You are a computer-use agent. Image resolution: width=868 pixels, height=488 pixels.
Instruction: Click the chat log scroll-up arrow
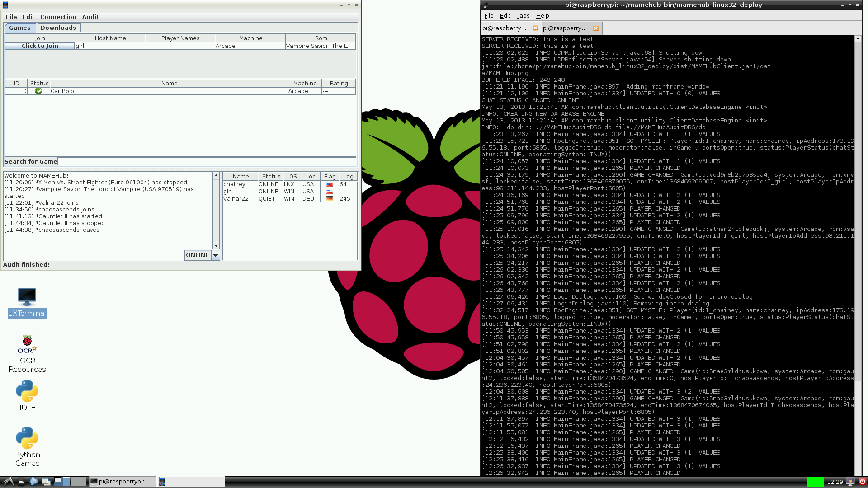coord(216,176)
